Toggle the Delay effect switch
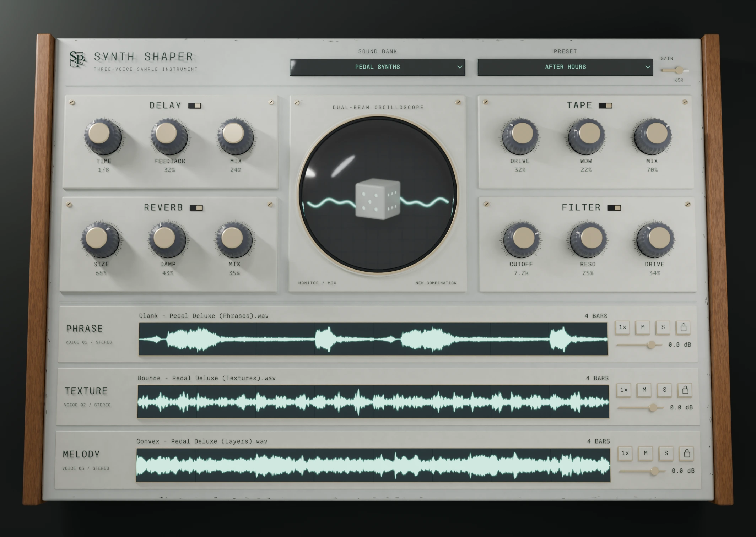Image resolution: width=756 pixels, height=537 pixels. [195, 105]
